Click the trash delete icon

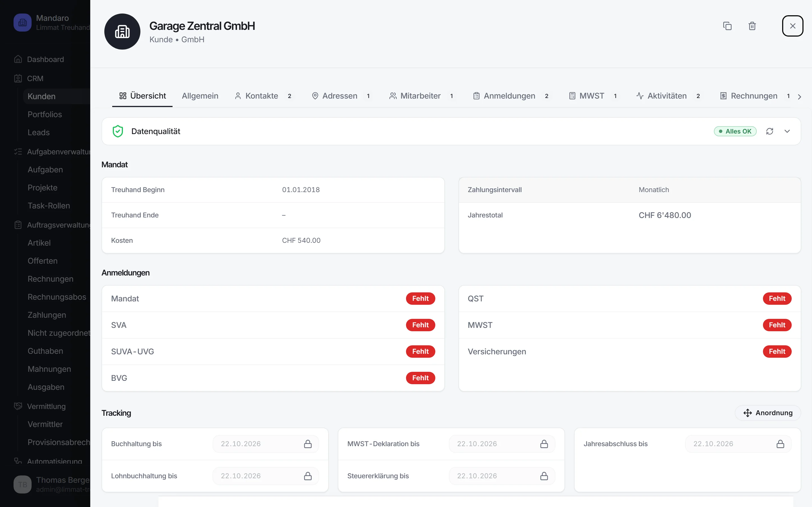752,26
